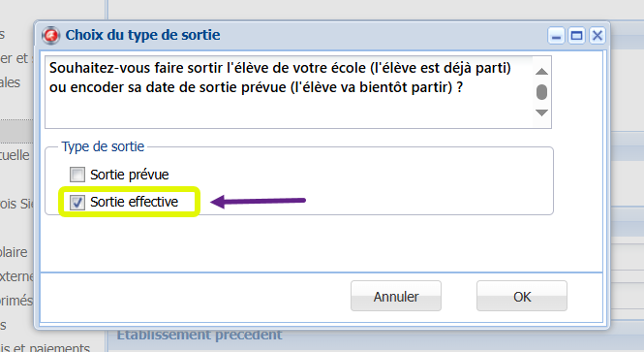Viewport: 644px width, 352px height.
Task: Minimize the Choix du type de sortie dialog
Action: pyautogui.click(x=557, y=36)
